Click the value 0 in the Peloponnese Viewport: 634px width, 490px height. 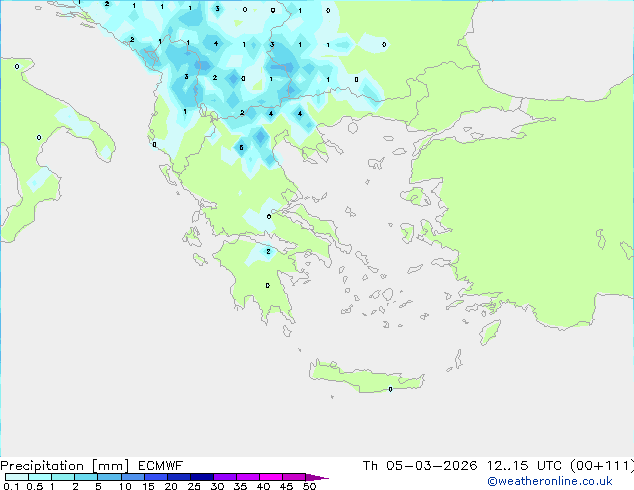[x=268, y=286]
